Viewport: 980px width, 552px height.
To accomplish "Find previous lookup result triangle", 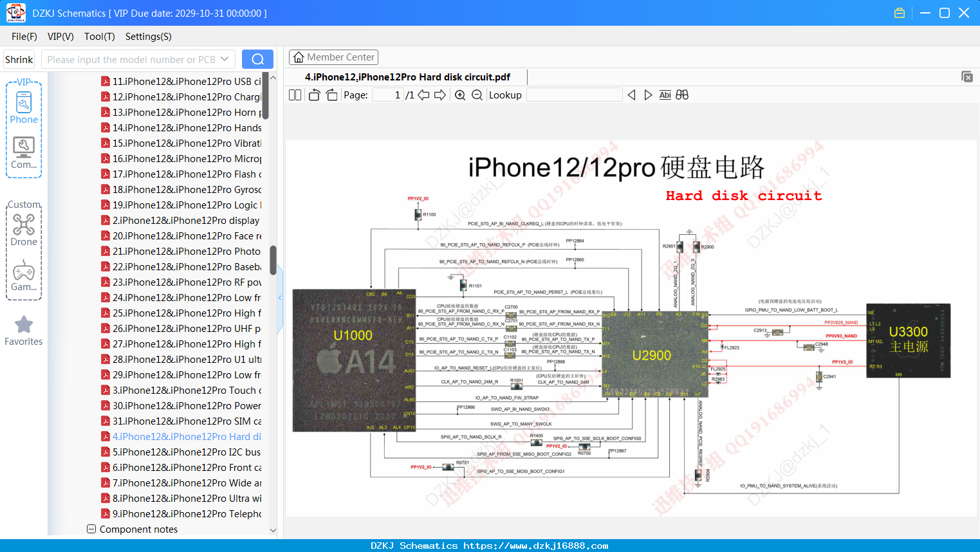I will tap(631, 95).
